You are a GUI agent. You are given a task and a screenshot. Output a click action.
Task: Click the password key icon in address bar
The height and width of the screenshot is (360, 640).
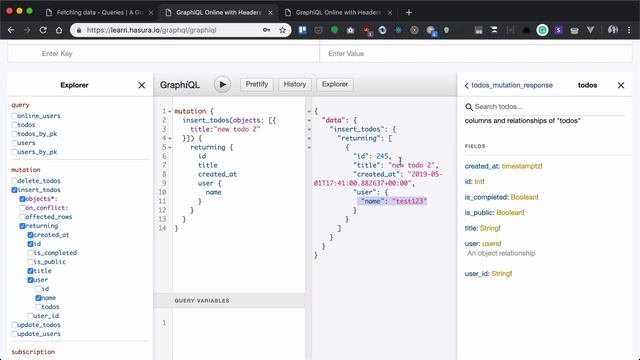coord(267,30)
